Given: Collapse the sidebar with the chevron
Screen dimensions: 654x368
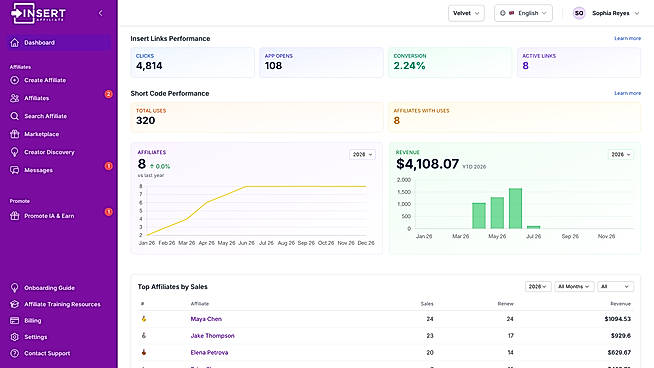Looking at the screenshot, I should pyautogui.click(x=101, y=13).
